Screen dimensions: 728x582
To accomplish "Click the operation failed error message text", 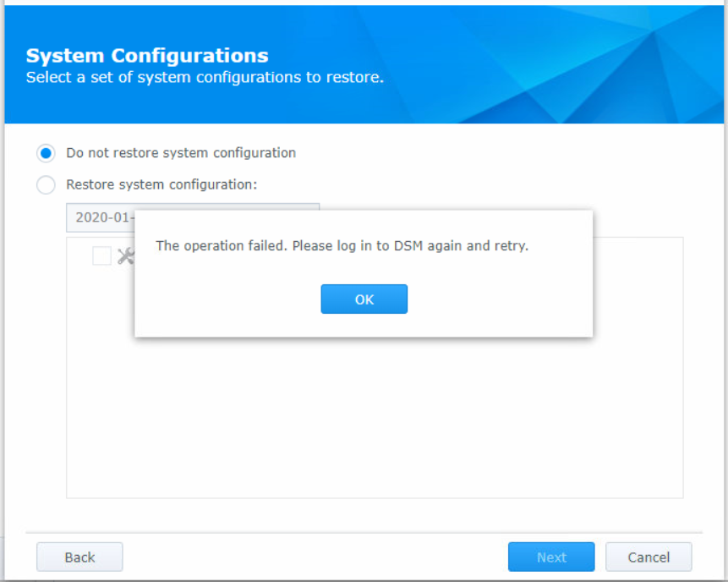I will pyautogui.click(x=342, y=245).
